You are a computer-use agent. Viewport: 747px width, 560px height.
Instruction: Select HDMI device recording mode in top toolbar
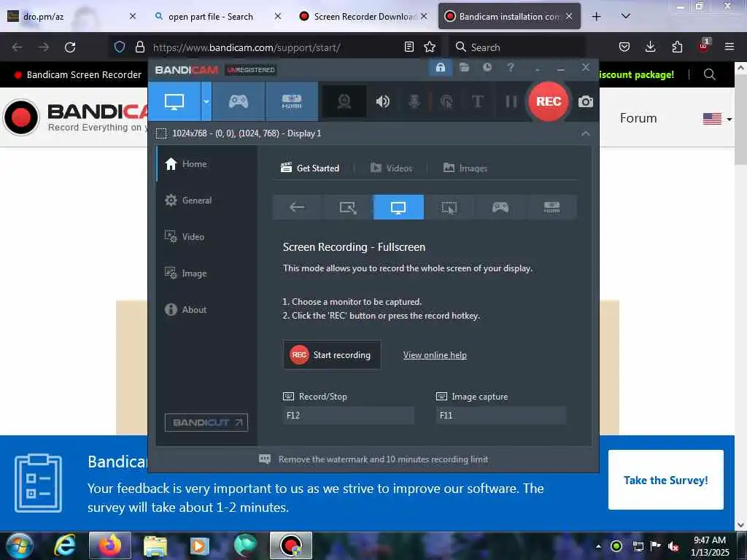(x=292, y=101)
